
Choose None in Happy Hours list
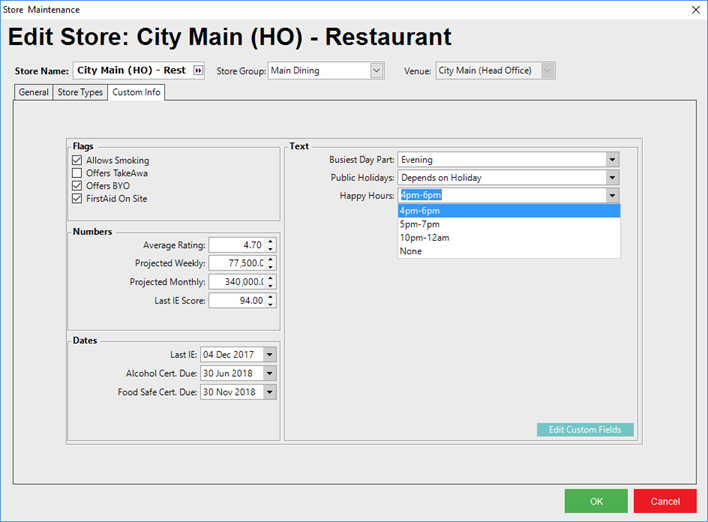pyautogui.click(x=411, y=251)
